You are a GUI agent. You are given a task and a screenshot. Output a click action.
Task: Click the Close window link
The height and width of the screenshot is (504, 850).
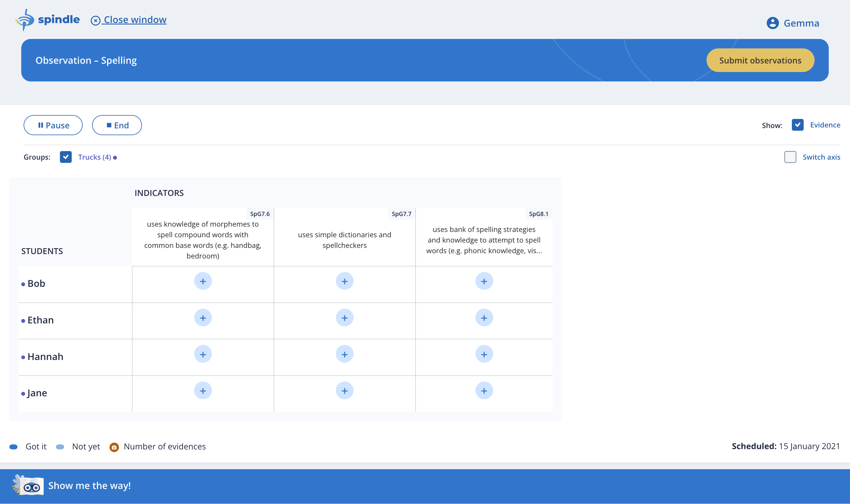pos(135,20)
